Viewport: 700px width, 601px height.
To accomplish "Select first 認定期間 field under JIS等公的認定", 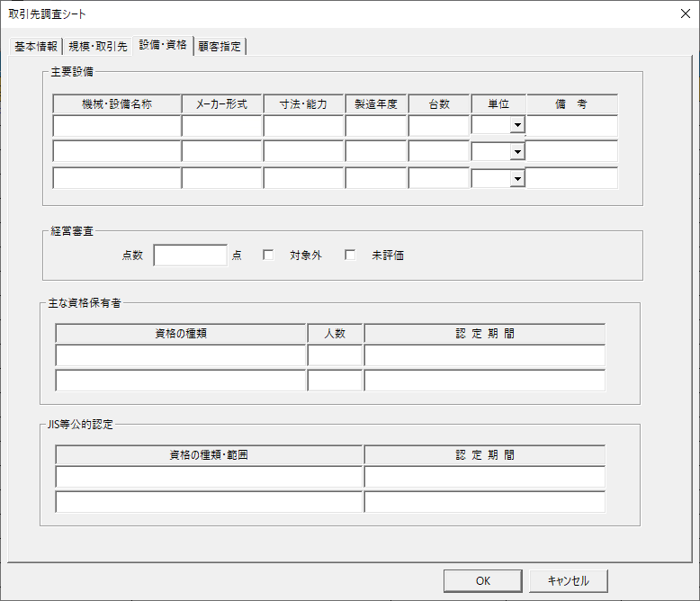I will pyautogui.click(x=484, y=477).
